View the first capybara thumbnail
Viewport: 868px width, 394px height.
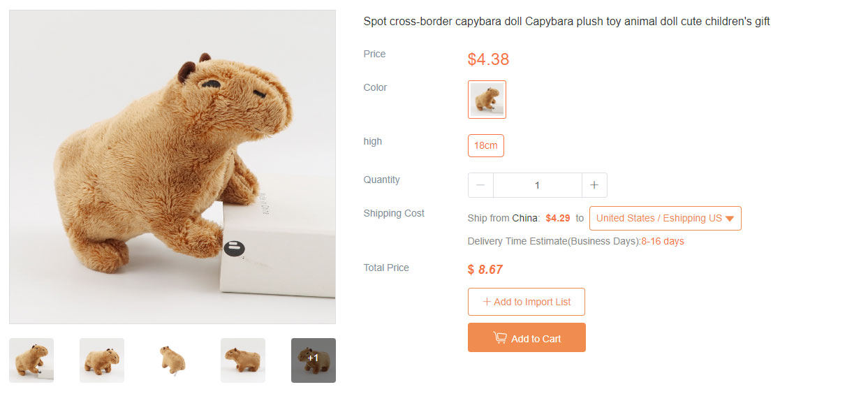[31, 360]
